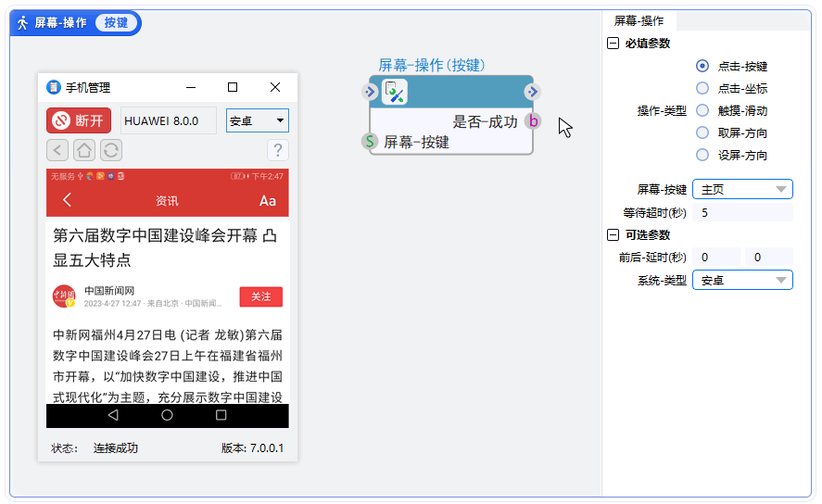Screen dimensions: 822x504
Task: Click the green 'S' 屏幕-按键 input port
Action: coord(370,142)
